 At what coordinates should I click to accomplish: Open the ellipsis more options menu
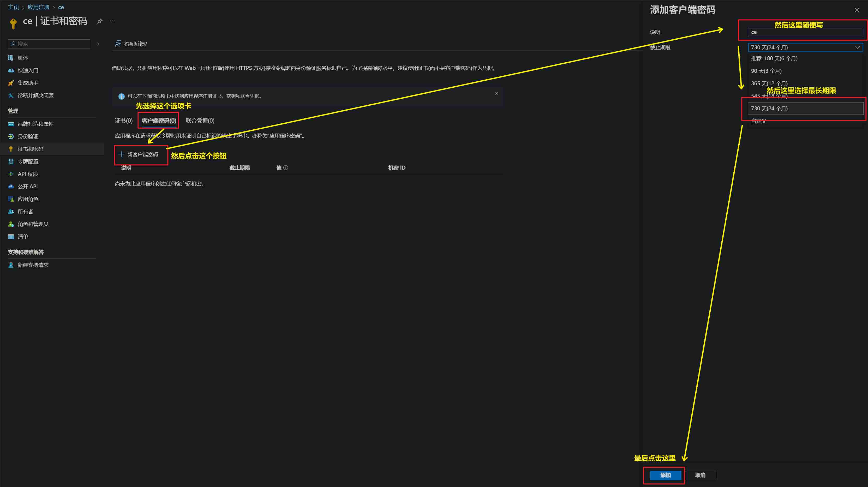(112, 21)
